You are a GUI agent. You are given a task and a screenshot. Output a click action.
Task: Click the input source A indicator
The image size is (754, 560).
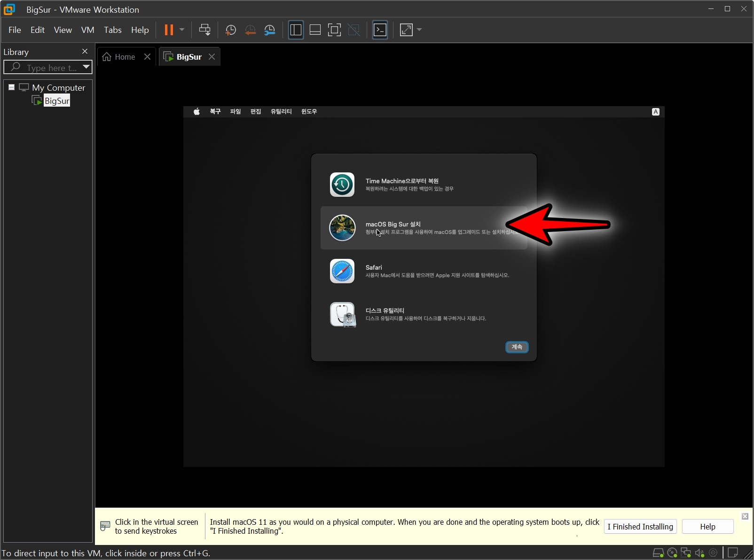656,112
